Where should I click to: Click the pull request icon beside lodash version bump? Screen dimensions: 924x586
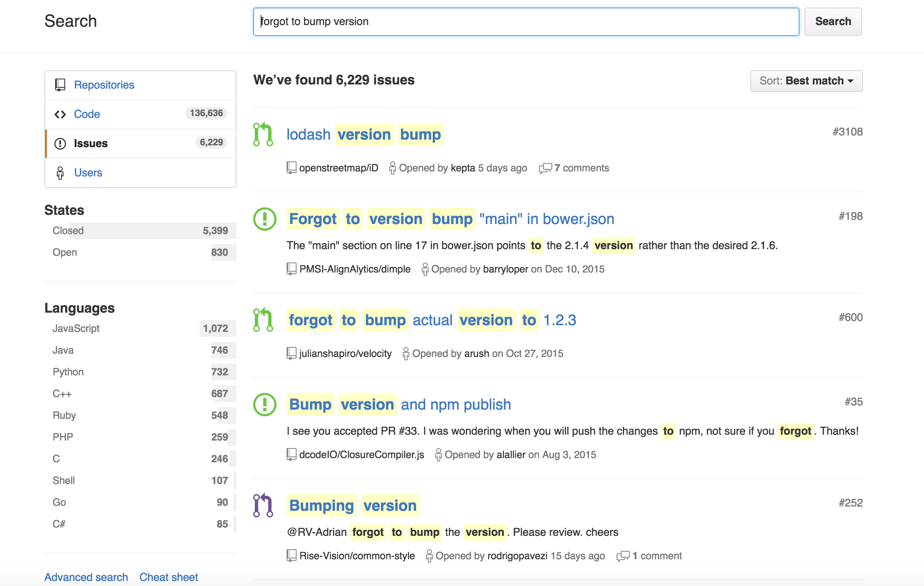pyautogui.click(x=263, y=134)
